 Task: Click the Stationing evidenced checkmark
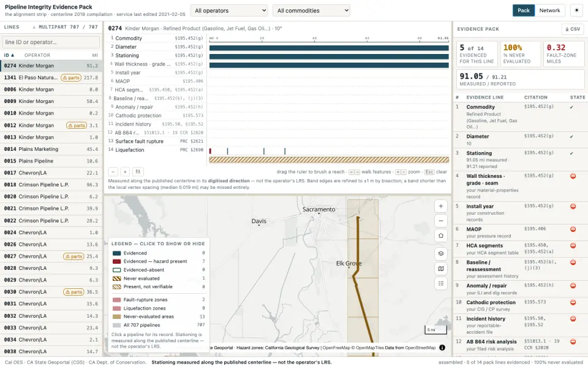click(x=571, y=153)
